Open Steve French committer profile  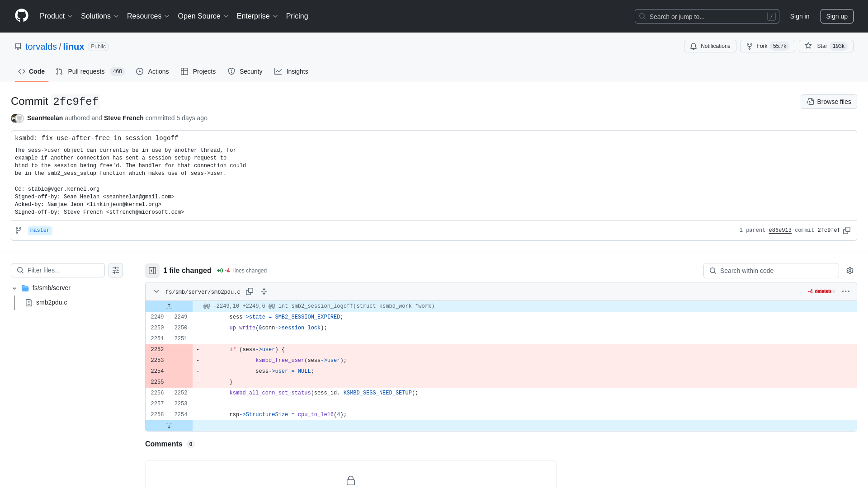click(124, 118)
